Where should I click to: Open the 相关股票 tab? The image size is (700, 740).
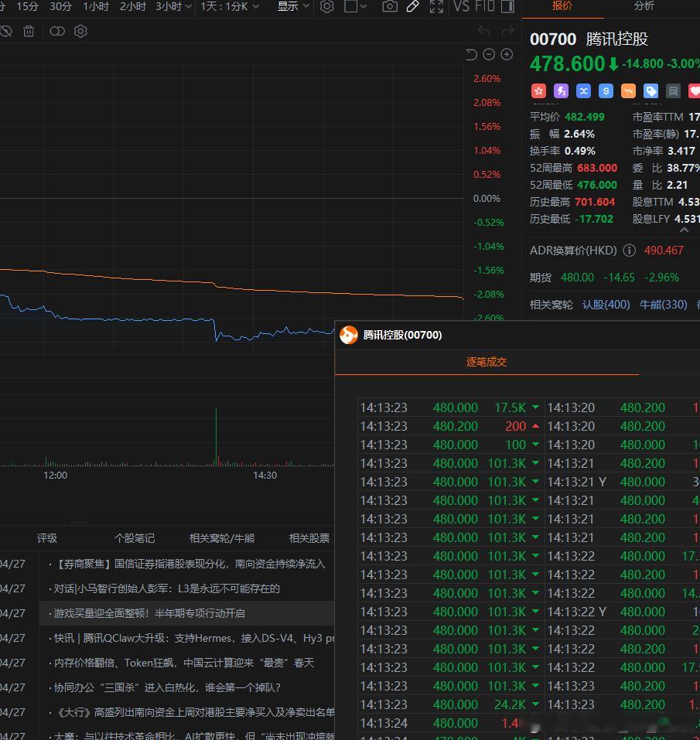coord(309,538)
